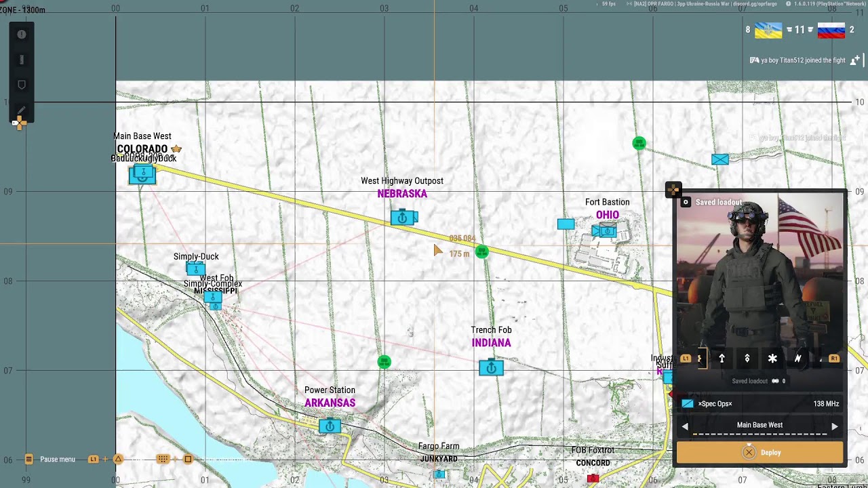
Task: Click the keypad grid hint icon at bottom
Action: (163, 459)
